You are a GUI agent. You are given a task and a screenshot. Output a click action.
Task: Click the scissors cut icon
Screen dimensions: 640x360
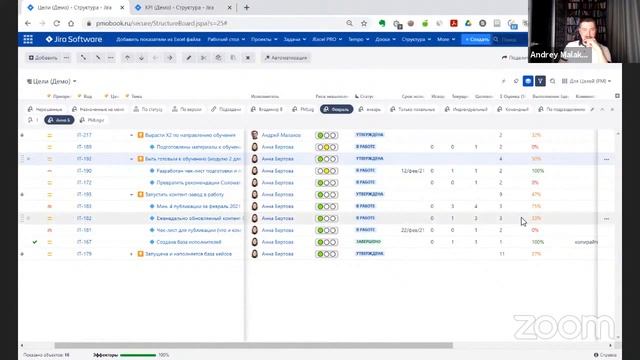point(203,58)
